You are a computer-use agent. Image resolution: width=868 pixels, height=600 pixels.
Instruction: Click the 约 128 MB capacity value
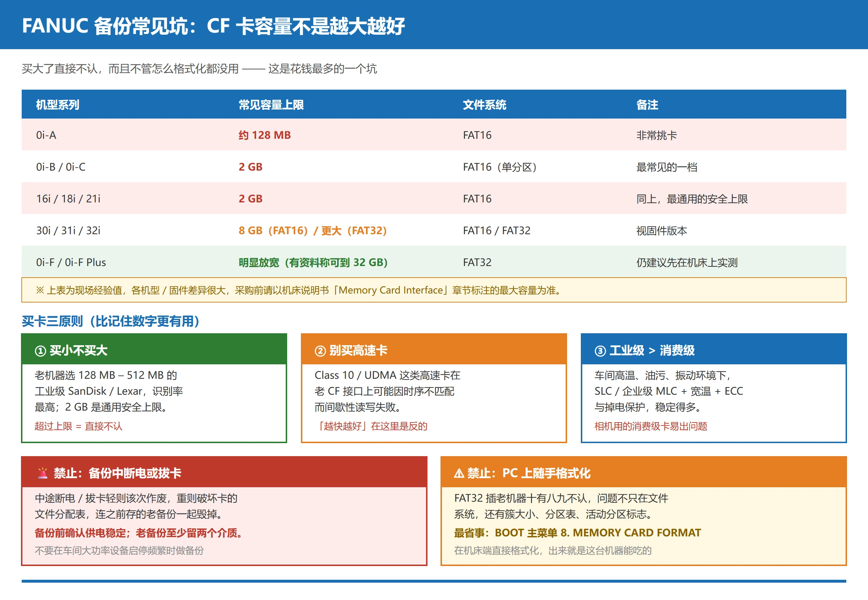pos(265,135)
